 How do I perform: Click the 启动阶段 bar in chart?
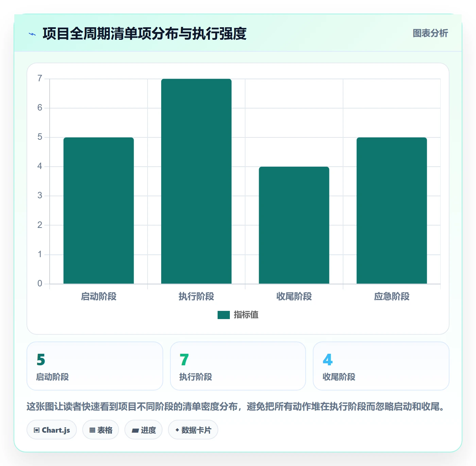[x=99, y=211]
